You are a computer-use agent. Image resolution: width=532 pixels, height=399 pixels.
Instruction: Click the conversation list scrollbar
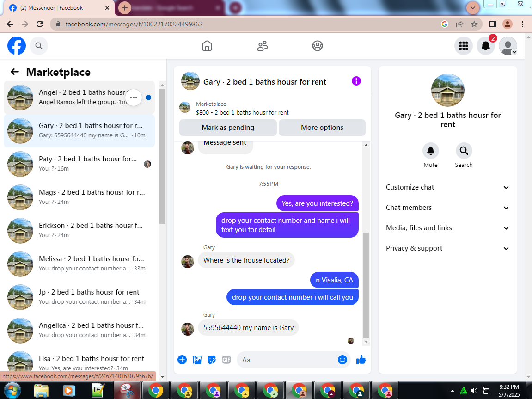point(162,156)
